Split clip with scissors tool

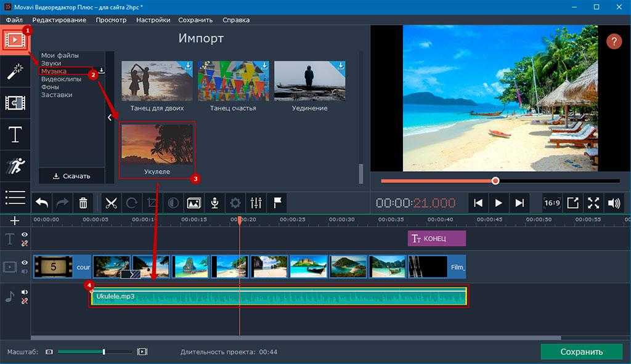111,203
